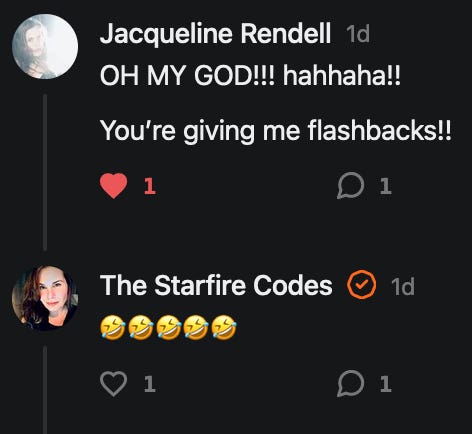
Task: Reply to Jacqueline Rendell's comment bubble icon
Action: pos(350,186)
